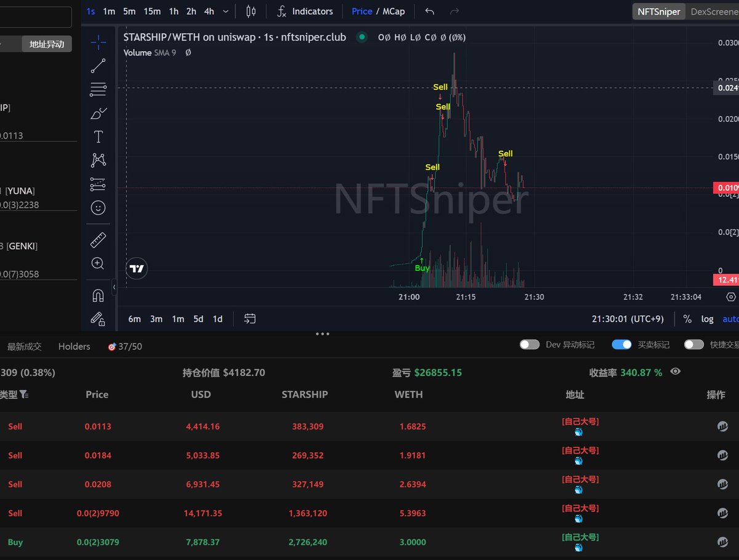Image resolution: width=739 pixels, height=560 pixels.
Task: Undo the last chart action
Action: coord(430,11)
